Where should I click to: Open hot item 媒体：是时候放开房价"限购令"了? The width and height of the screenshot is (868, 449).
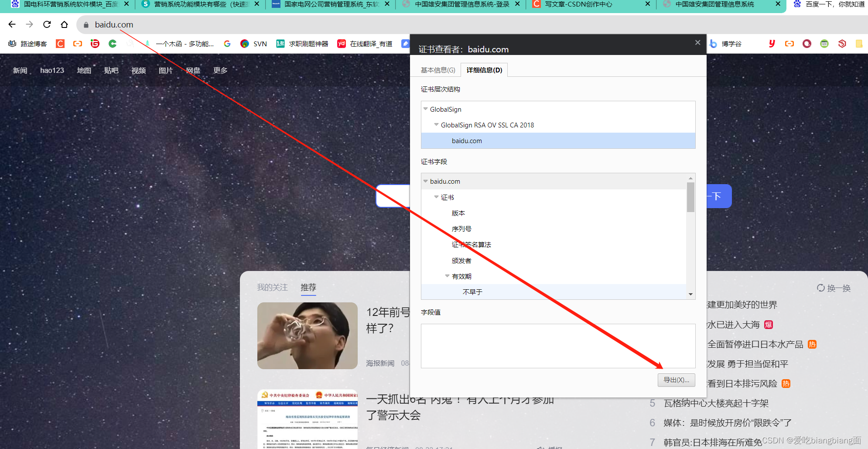coord(728,423)
